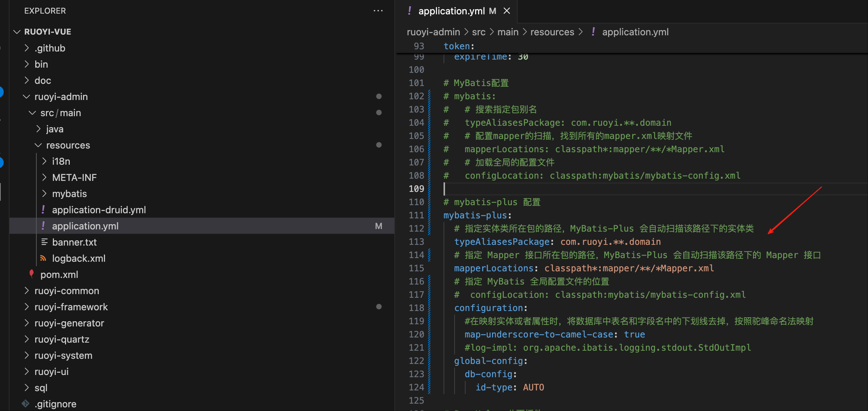Expand the .github folder
The height and width of the screenshot is (411, 868).
click(x=50, y=48)
